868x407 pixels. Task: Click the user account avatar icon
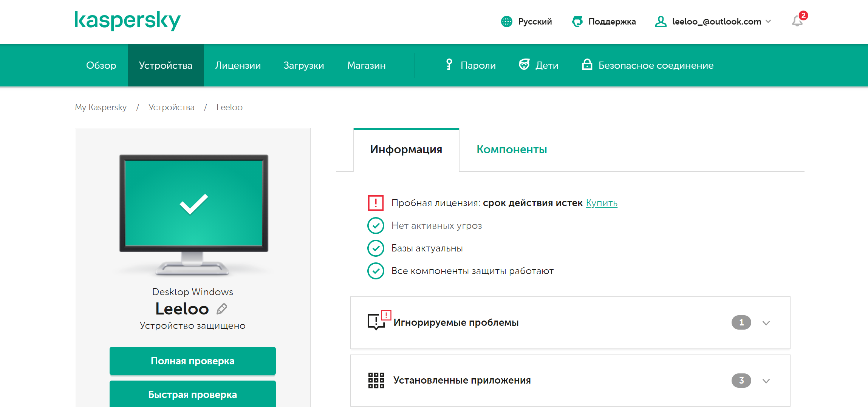click(x=661, y=22)
